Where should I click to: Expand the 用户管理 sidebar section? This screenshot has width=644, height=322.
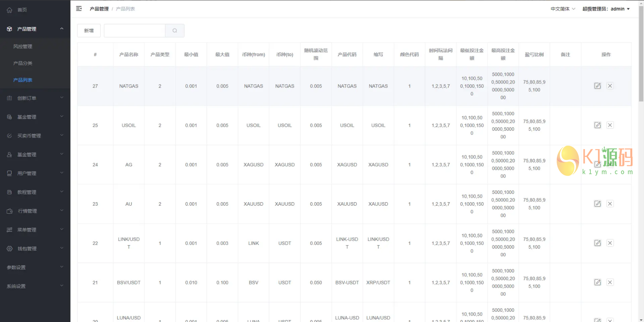(35, 173)
